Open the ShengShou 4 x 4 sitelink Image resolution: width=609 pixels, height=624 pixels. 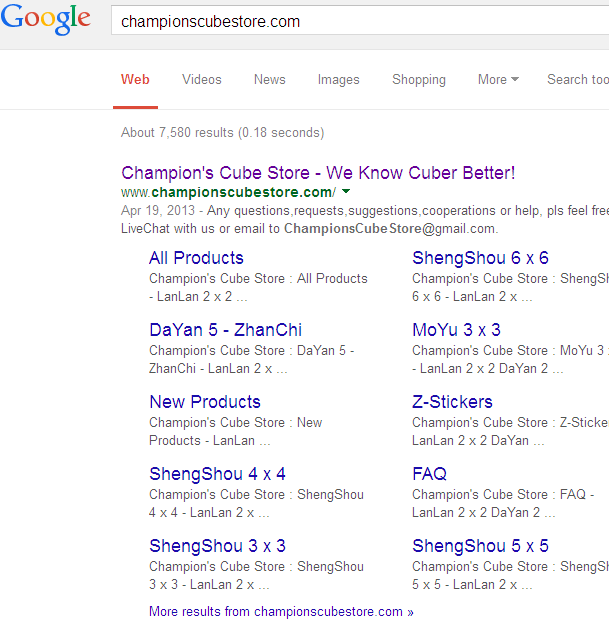point(217,474)
